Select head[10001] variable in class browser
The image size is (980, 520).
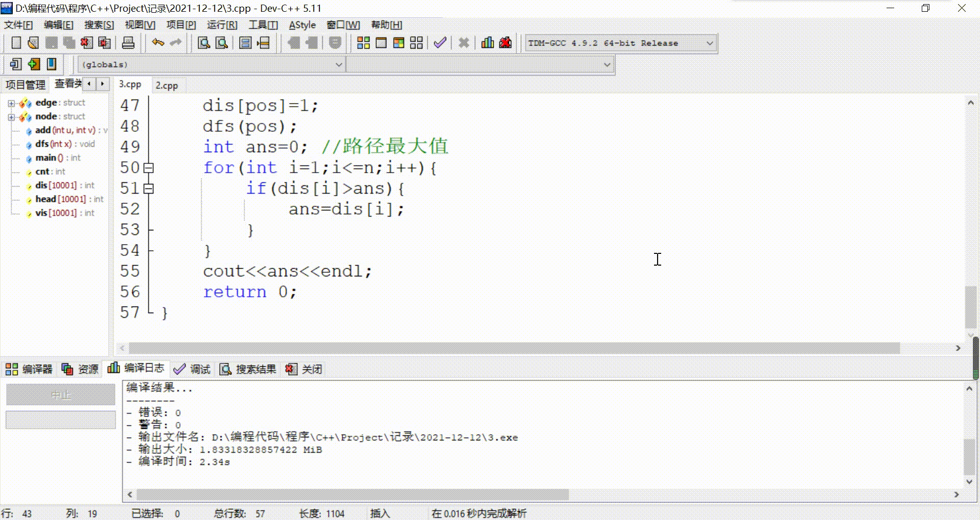pyautogui.click(x=69, y=199)
